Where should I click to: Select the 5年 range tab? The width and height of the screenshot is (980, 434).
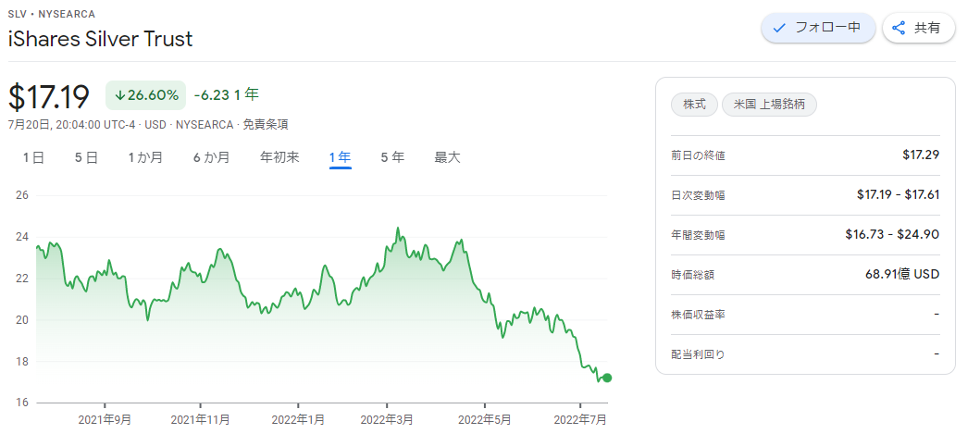tap(392, 157)
